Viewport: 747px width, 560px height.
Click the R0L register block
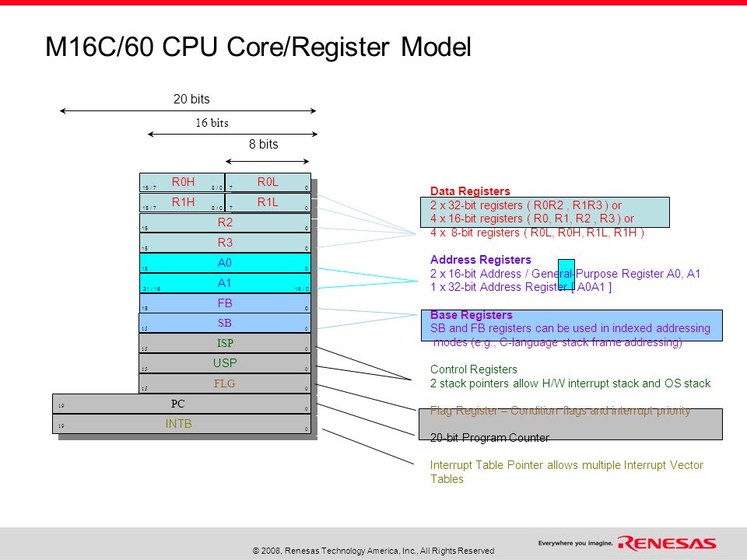268,182
